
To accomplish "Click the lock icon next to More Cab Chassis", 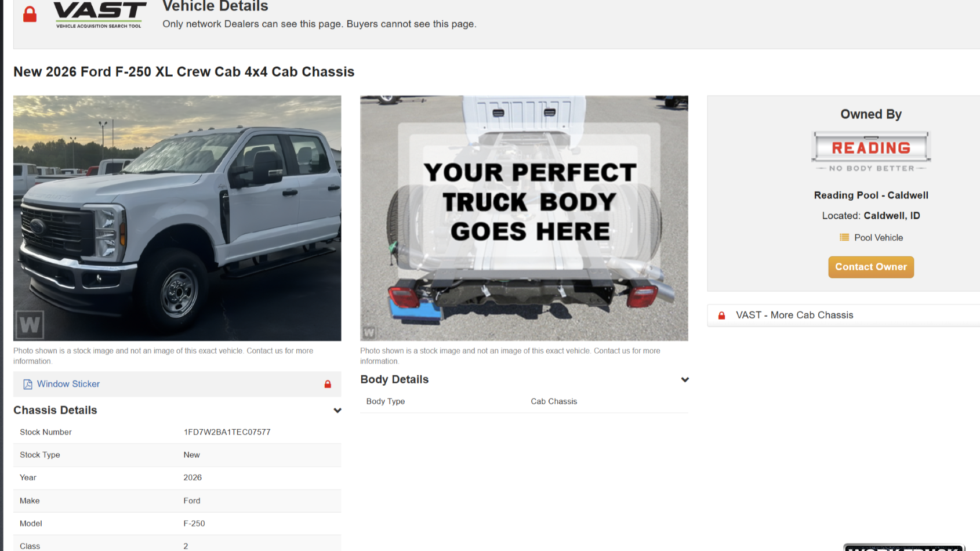I will point(721,316).
